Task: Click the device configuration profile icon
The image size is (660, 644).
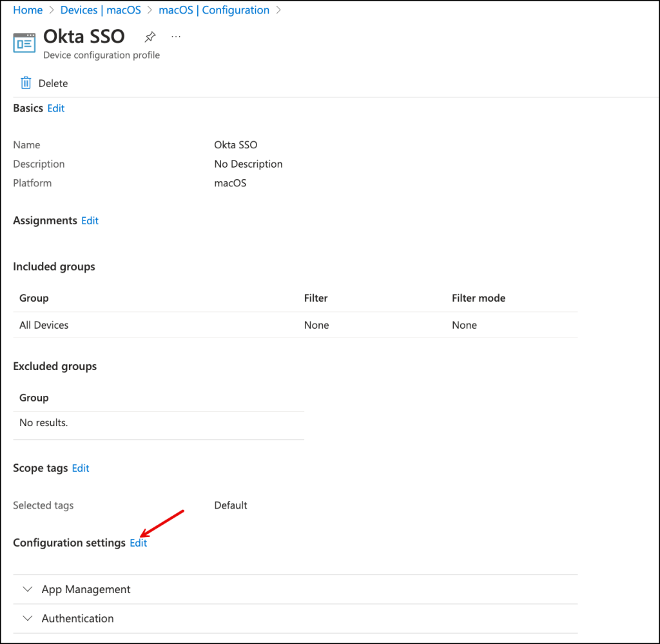Action: (x=24, y=43)
